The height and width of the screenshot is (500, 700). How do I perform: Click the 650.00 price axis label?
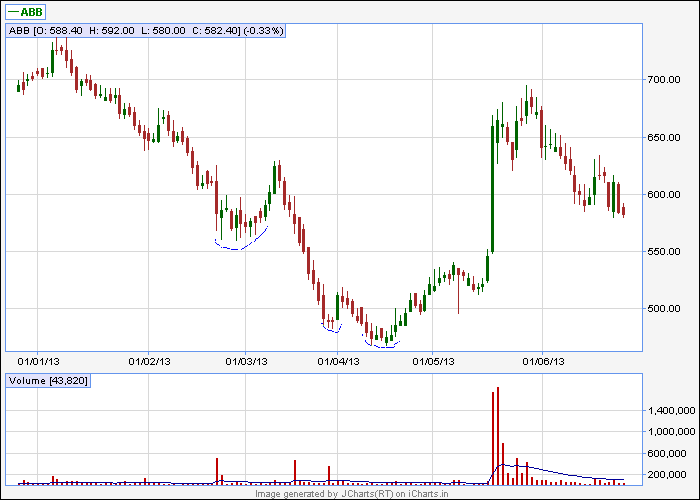tap(664, 138)
